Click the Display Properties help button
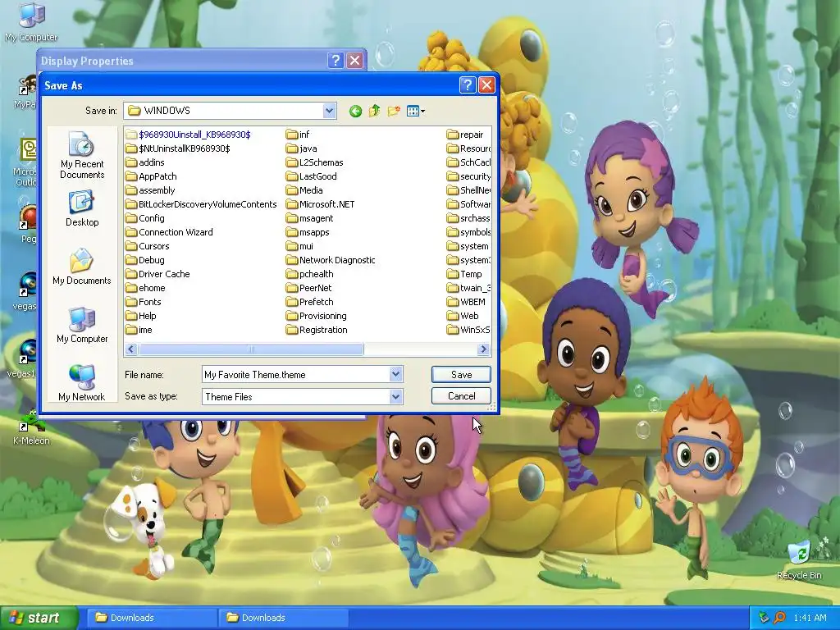The height and width of the screenshot is (630, 840). 336,60
